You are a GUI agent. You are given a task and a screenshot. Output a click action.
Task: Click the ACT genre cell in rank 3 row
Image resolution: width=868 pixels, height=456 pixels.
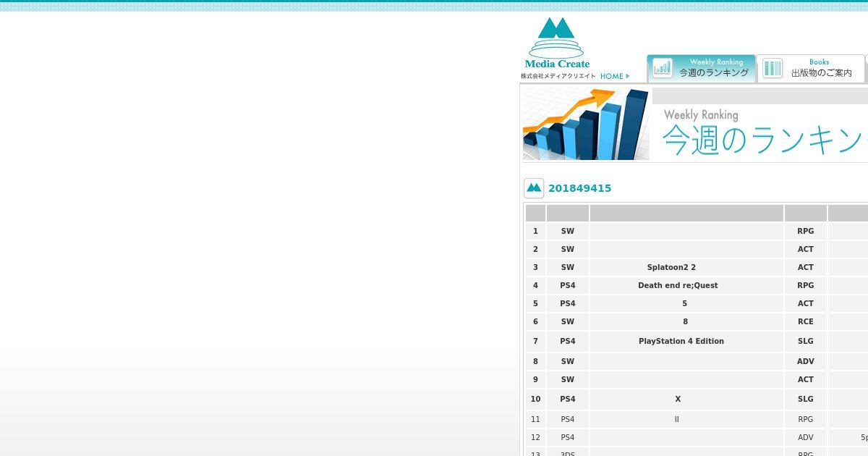(806, 267)
